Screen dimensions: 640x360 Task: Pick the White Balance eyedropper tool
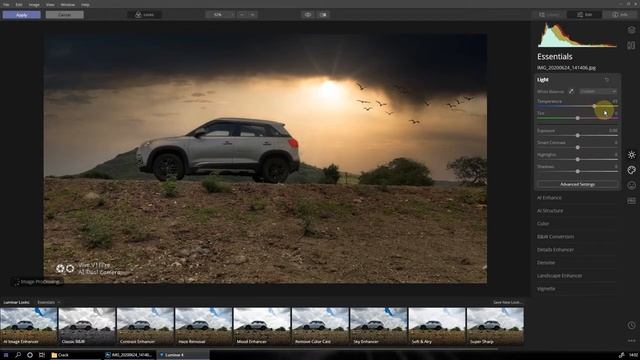point(571,91)
